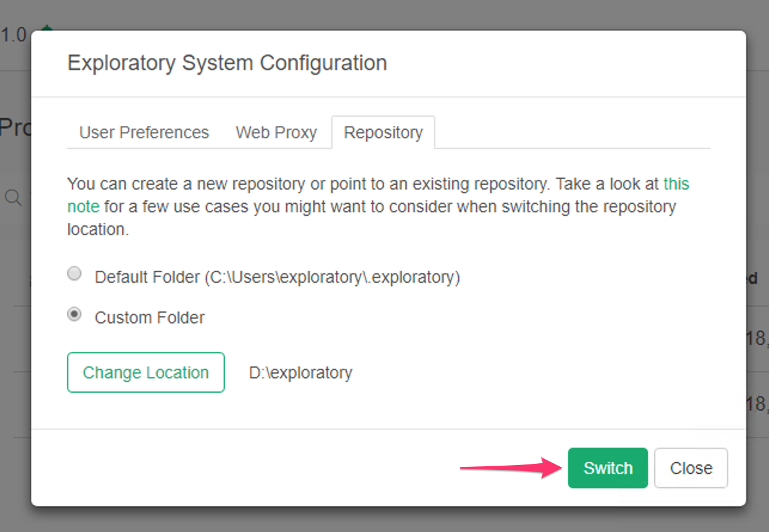Viewport: 769px width, 532px height.
Task: Click the search magnifier icon behind dialog
Action: (13, 198)
